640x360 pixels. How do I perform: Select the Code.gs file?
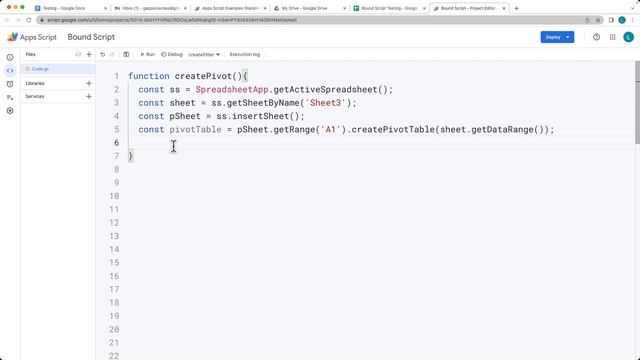tap(58, 69)
